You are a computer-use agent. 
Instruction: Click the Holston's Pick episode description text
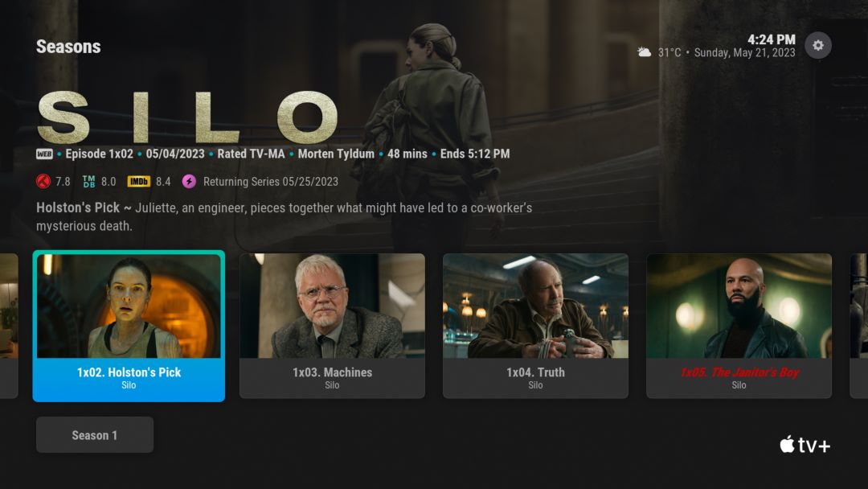[x=284, y=216]
